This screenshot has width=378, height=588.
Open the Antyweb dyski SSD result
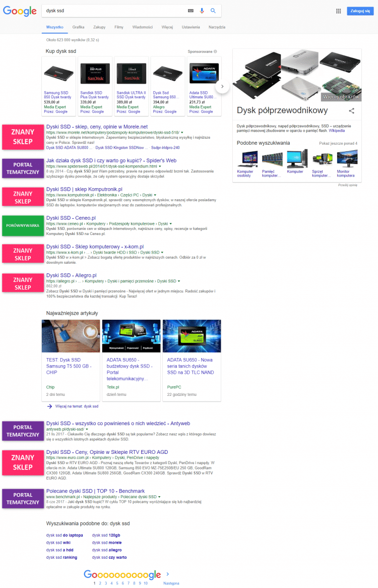coord(118,424)
